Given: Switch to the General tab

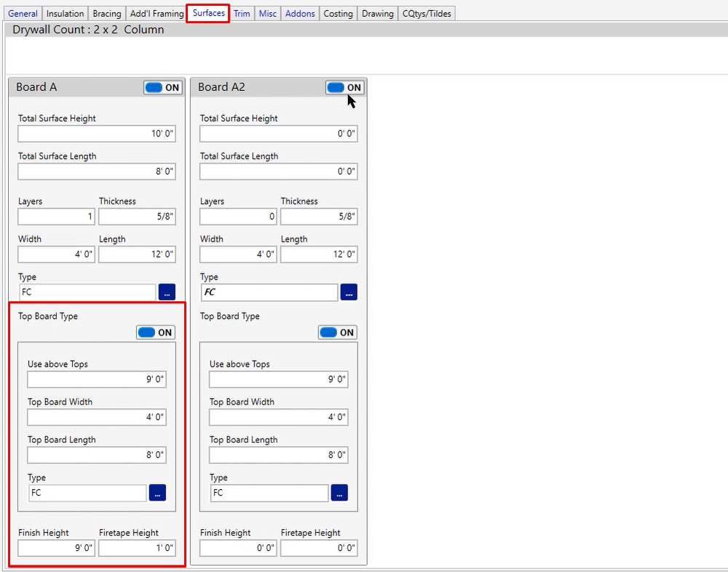Looking at the screenshot, I should pyautogui.click(x=23, y=14).
